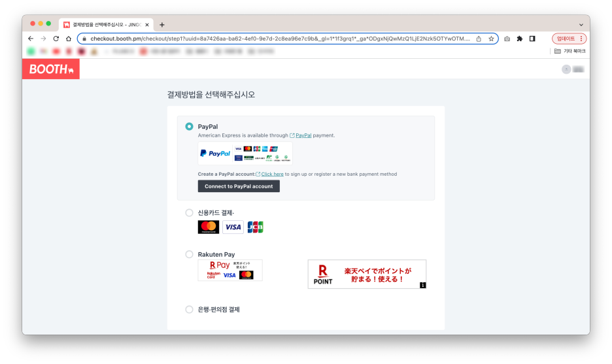The image size is (612, 364).
Task: Open the Chrome three-dot menu
Action: 581,39
